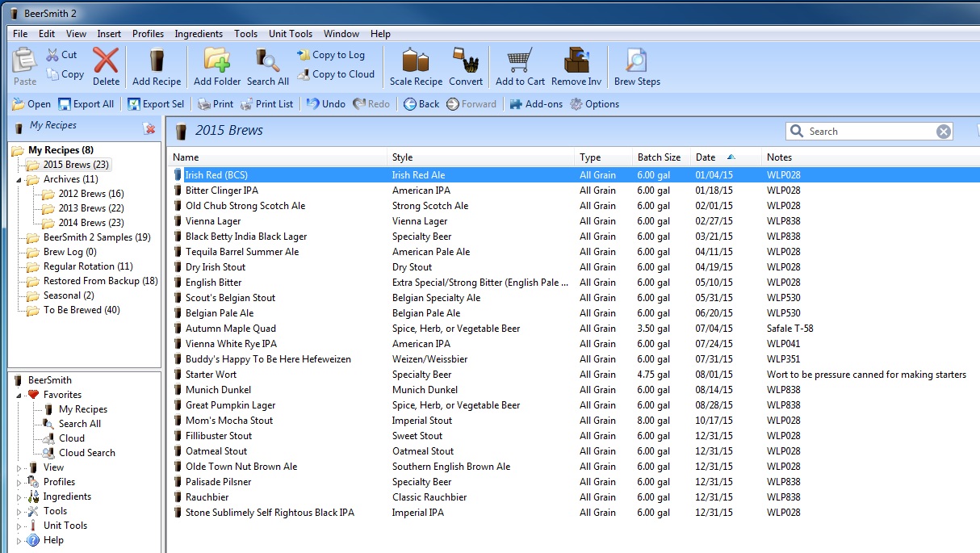Viewport: 980px width, 553px height.
Task: Click the red Delete icon
Action: pyautogui.click(x=106, y=66)
